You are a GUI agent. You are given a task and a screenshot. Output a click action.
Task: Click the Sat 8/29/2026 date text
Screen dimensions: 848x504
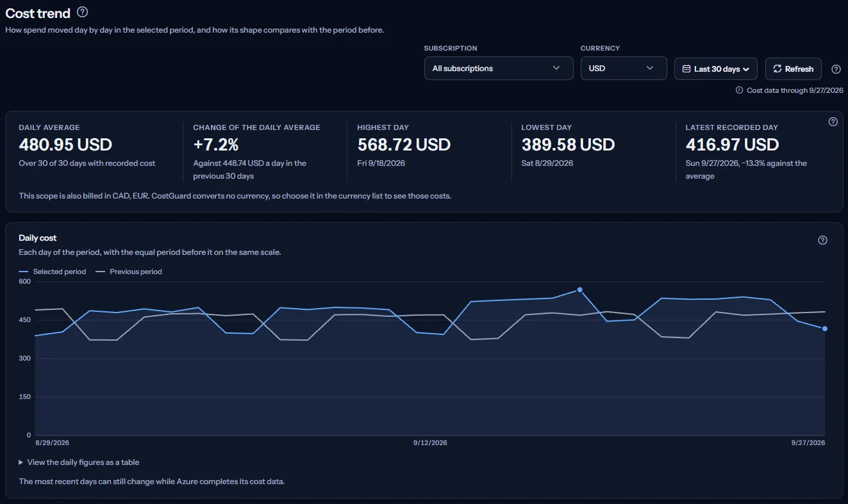point(547,163)
